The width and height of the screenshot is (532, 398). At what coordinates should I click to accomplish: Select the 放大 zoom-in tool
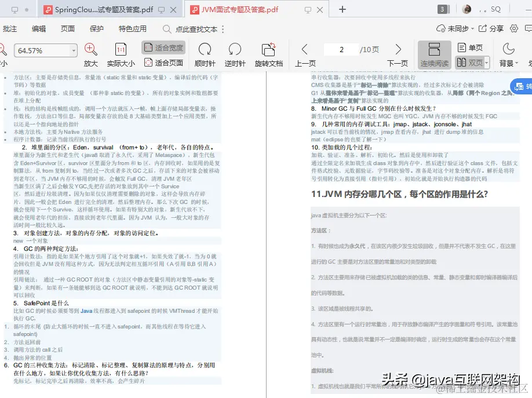pos(90,54)
